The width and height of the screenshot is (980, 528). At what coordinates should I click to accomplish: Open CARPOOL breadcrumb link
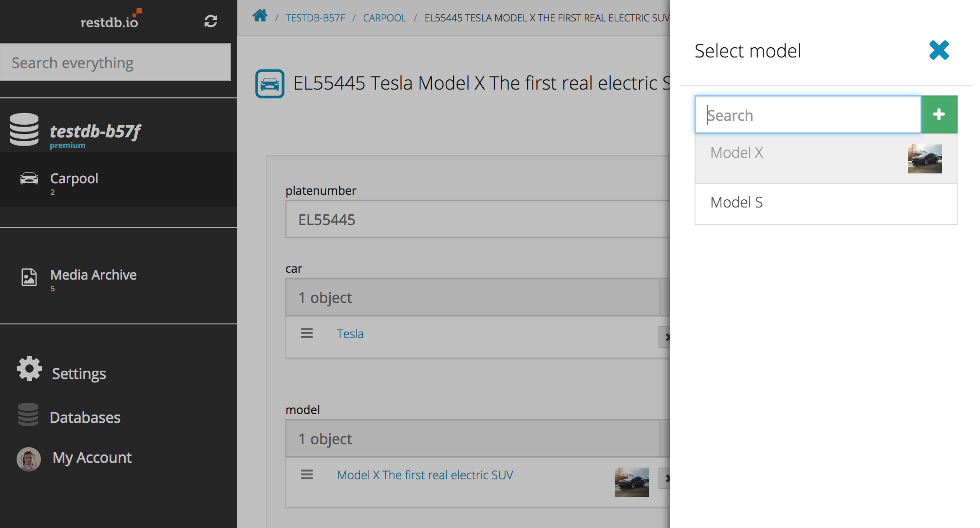(x=384, y=18)
